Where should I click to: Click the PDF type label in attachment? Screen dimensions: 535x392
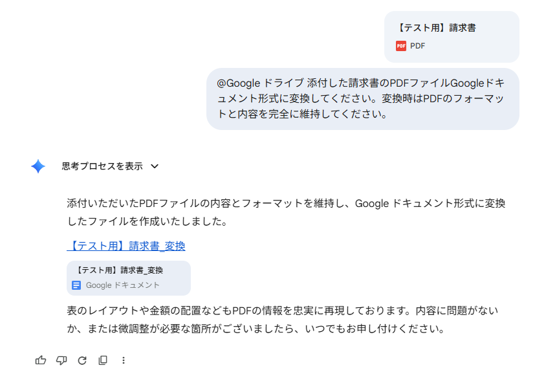(418, 46)
